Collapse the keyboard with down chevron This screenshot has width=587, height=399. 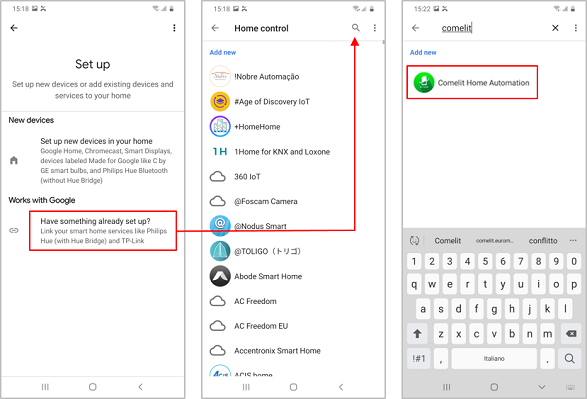[x=541, y=387]
